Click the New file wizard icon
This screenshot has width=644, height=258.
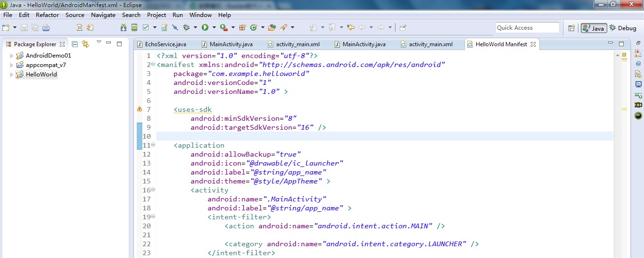[x=6, y=28]
